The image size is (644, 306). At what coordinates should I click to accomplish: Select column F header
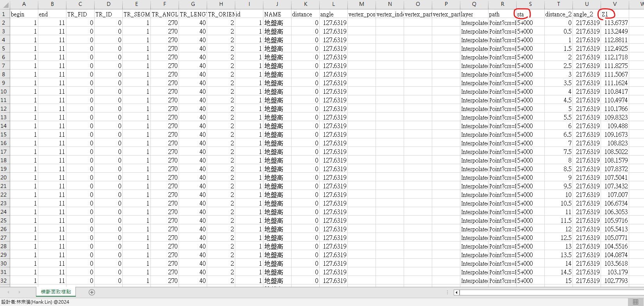[165, 4]
